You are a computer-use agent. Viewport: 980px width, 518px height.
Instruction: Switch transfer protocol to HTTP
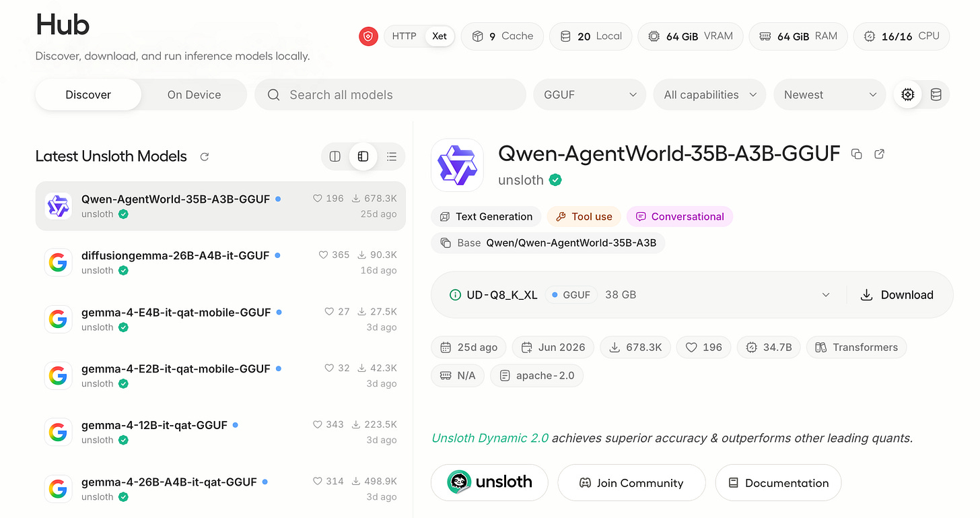click(404, 36)
